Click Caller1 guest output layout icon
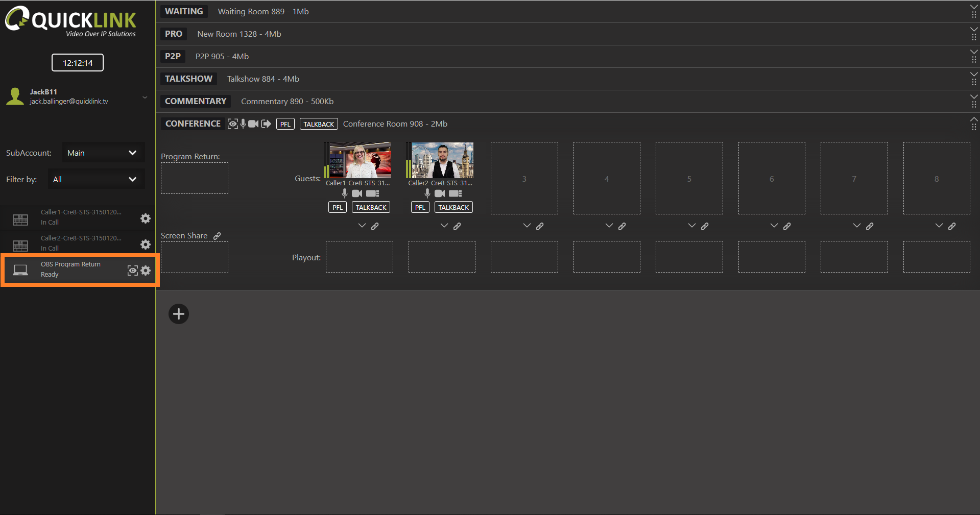This screenshot has height=515, width=980. 373,193
